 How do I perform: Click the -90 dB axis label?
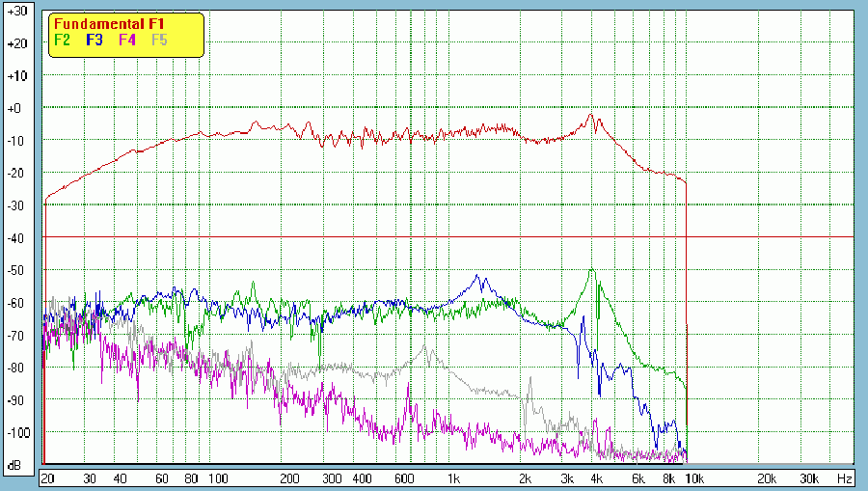(16, 400)
